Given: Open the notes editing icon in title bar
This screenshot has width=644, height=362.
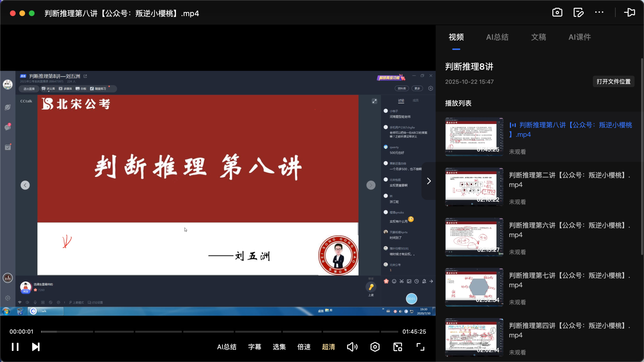Looking at the screenshot, I should (x=578, y=12).
